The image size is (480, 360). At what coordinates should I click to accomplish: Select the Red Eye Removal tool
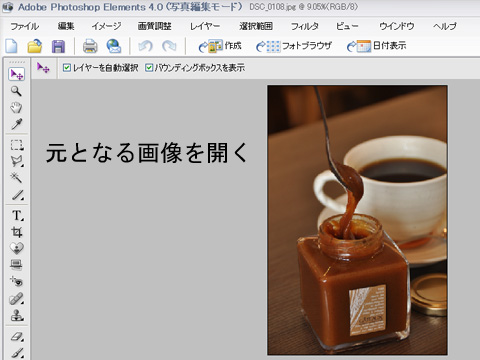16,282
